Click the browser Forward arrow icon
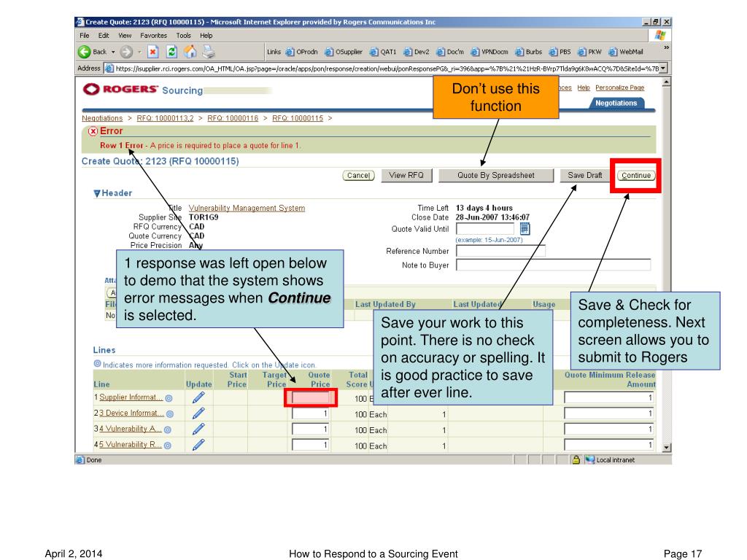The height and width of the screenshot is (560, 747). (126, 52)
